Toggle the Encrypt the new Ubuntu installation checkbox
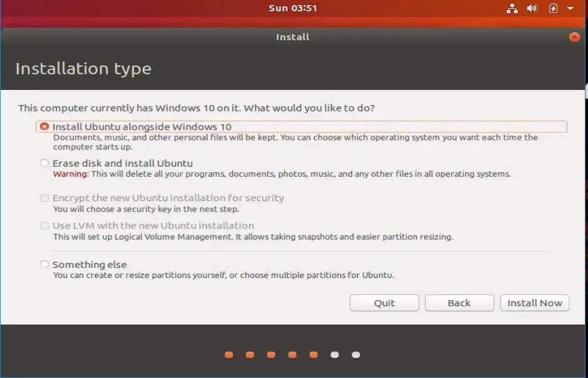Viewport: 588px width, 378px height. coord(44,198)
